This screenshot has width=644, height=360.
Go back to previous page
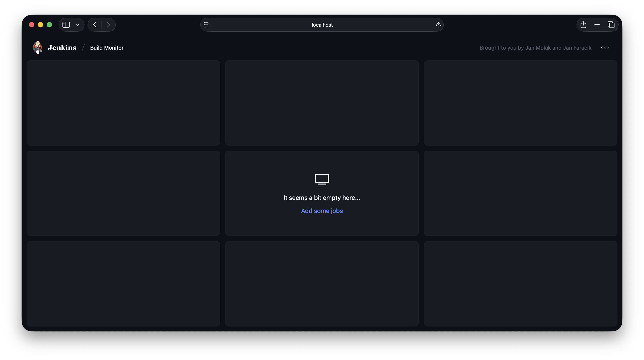(x=95, y=25)
